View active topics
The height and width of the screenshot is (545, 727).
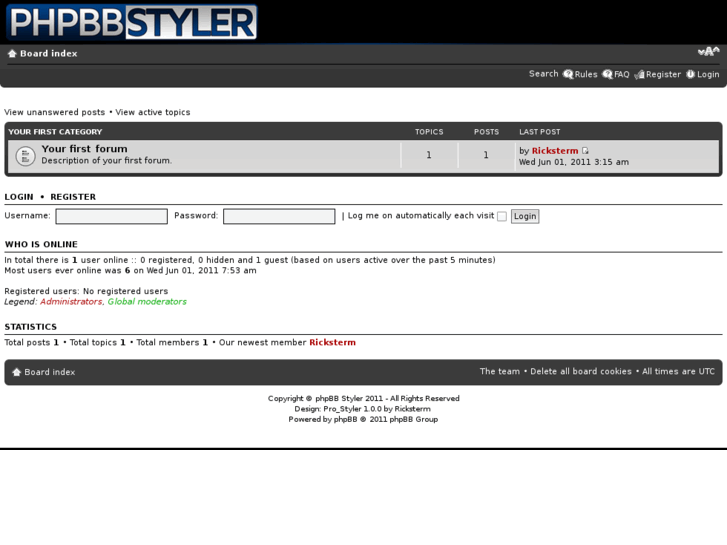click(153, 112)
